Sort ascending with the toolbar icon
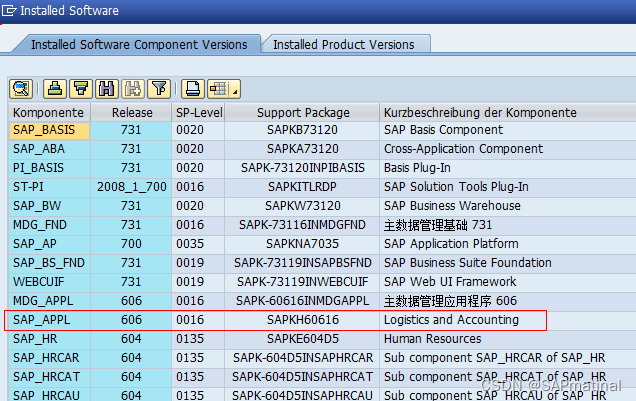The image size is (636, 401). (x=55, y=88)
